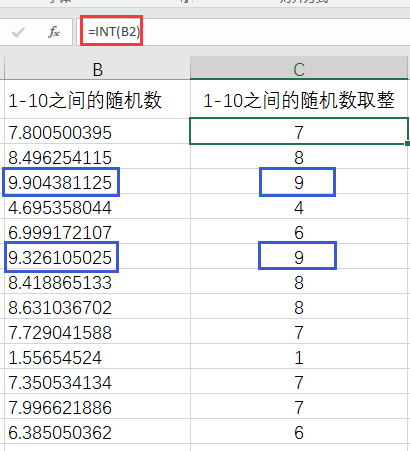Select column C cell beside 1.55654524

(x=299, y=357)
